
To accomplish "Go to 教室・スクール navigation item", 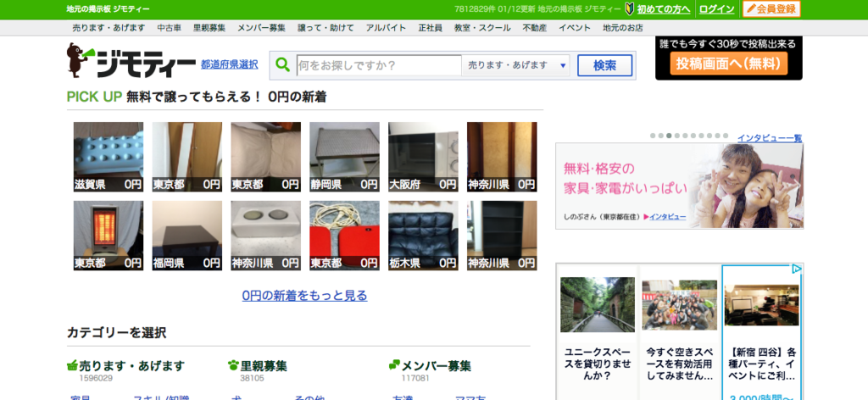I will [x=482, y=28].
